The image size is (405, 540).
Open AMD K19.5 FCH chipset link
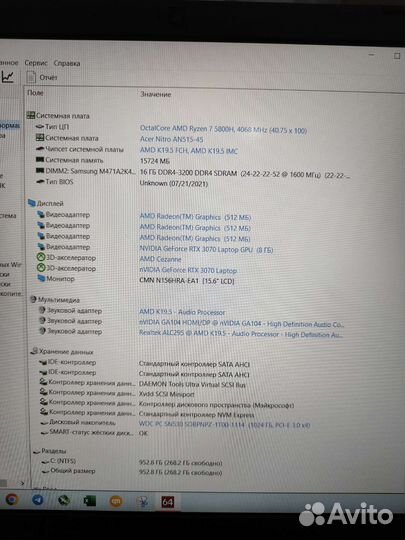tap(189, 150)
